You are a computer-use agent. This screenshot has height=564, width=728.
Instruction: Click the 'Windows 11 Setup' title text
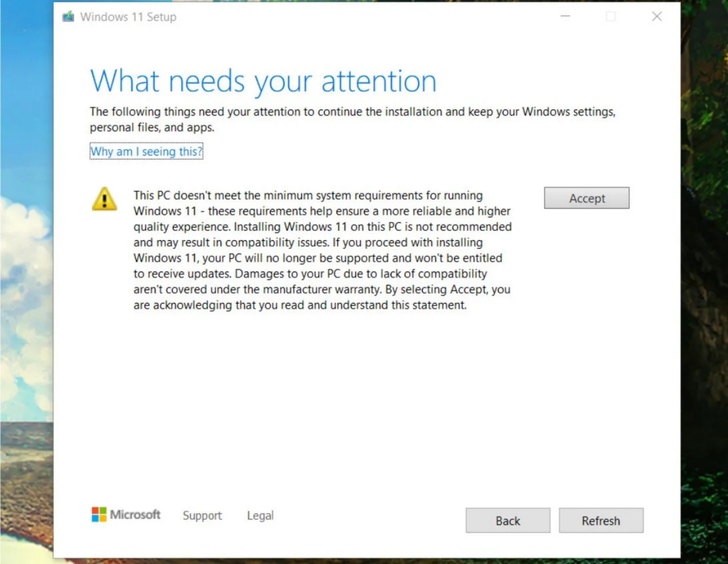tap(128, 17)
